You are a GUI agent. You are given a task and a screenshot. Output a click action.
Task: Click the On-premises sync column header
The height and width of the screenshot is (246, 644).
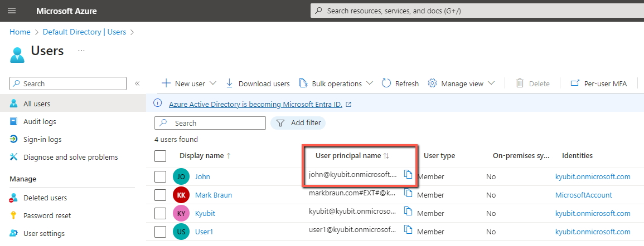521,156
